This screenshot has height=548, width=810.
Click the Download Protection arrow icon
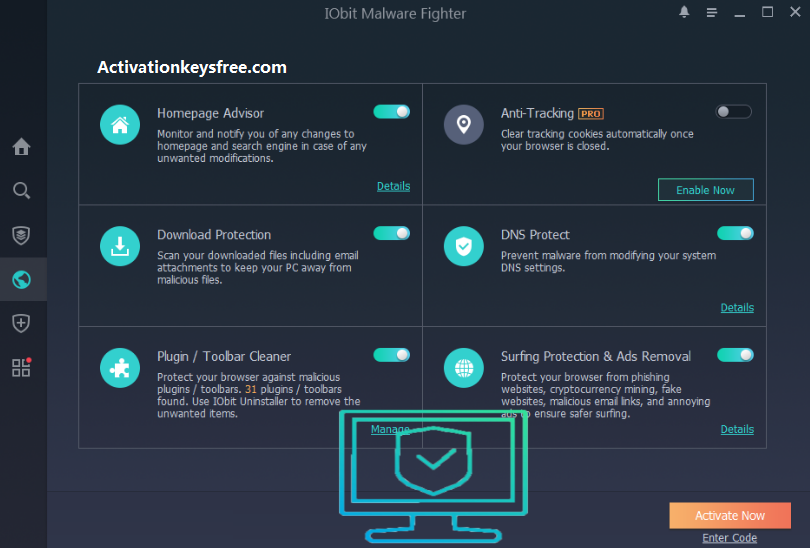(x=120, y=246)
